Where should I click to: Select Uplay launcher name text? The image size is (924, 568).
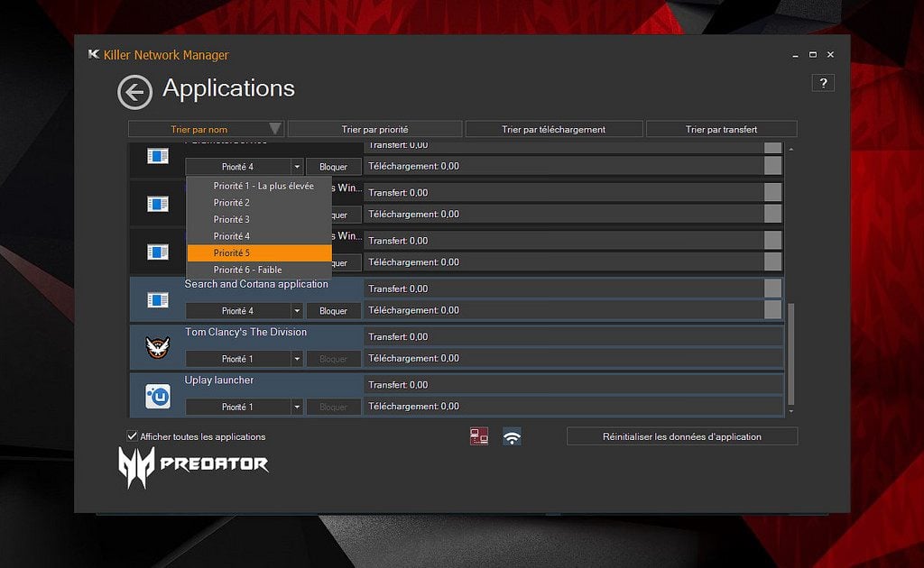[x=219, y=380]
